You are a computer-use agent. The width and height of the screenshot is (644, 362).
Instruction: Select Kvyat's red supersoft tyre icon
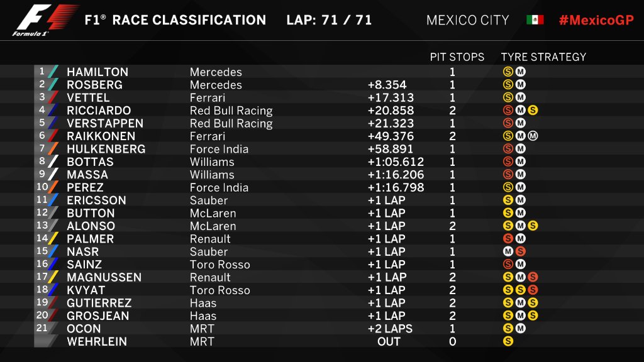click(533, 290)
